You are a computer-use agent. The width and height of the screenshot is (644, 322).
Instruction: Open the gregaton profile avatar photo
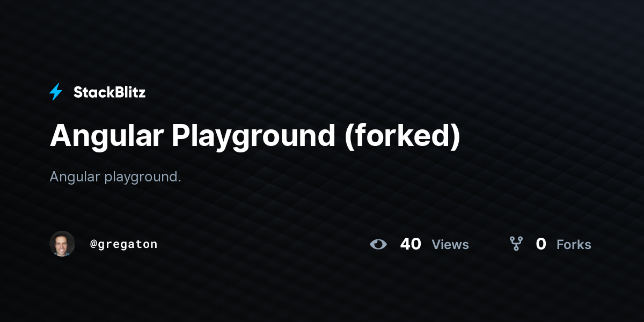click(62, 244)
